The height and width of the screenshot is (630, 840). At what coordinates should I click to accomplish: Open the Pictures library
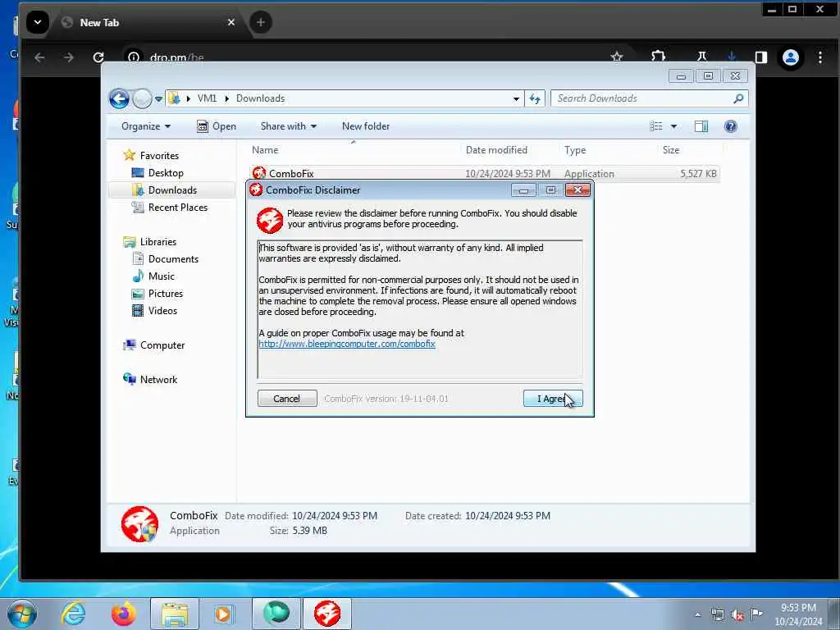pos(165,294)
